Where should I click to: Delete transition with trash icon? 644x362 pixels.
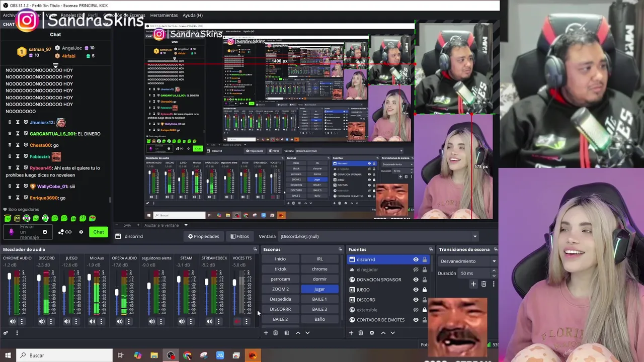(484, 284)
